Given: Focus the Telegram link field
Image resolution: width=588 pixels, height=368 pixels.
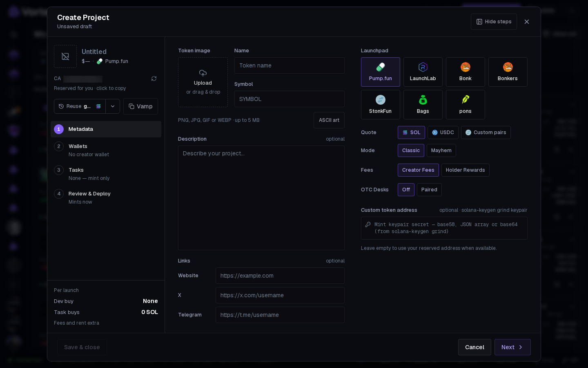Looking at the screenshot, I should [x=280, y=315].
